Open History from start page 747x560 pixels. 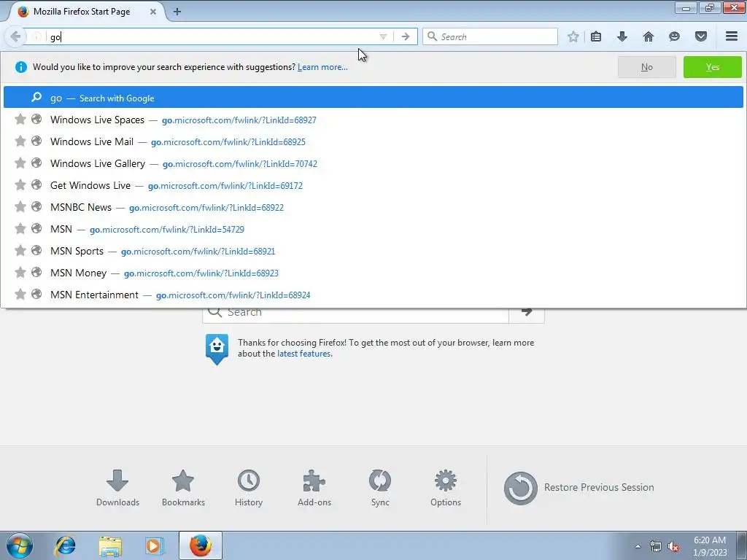tap(249, 488)
